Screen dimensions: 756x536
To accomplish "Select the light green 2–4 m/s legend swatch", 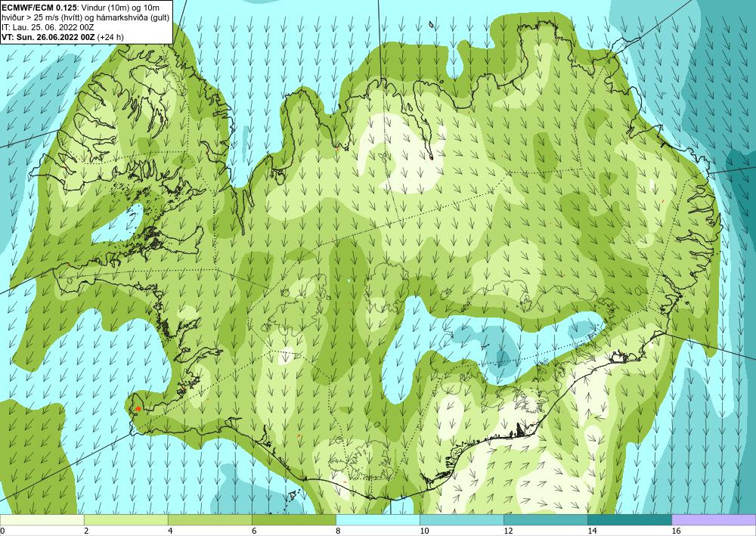I will coord(125,520).
